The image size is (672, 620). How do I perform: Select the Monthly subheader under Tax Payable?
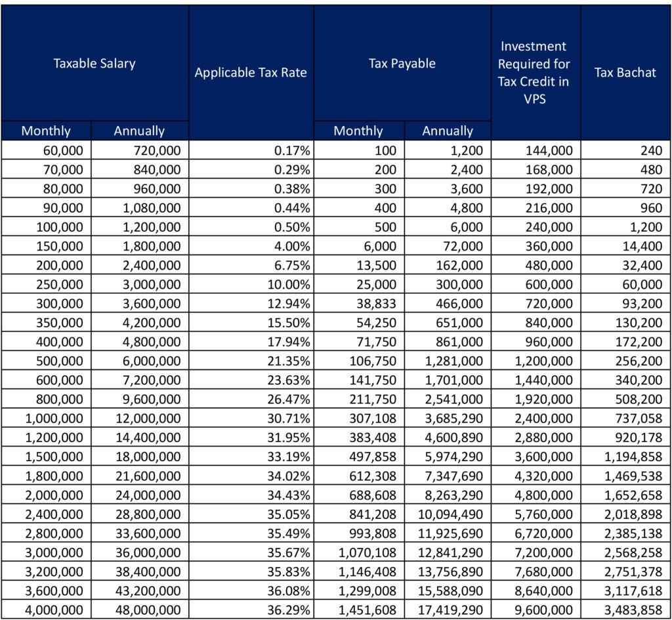click(359, 131)
